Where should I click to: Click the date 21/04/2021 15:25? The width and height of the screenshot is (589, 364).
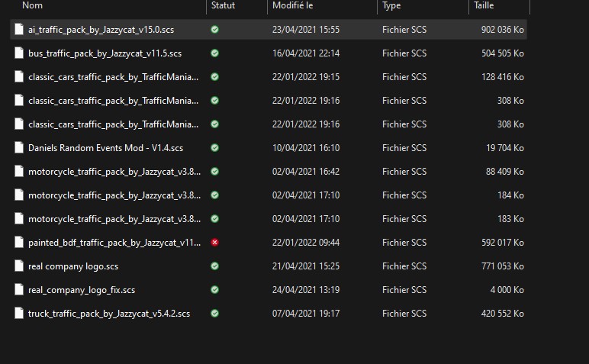pyautogui.click(x=306, y=266)
